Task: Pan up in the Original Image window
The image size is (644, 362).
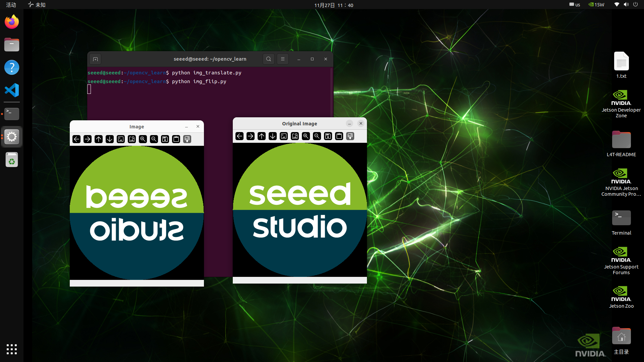Action: pos(262,136)
